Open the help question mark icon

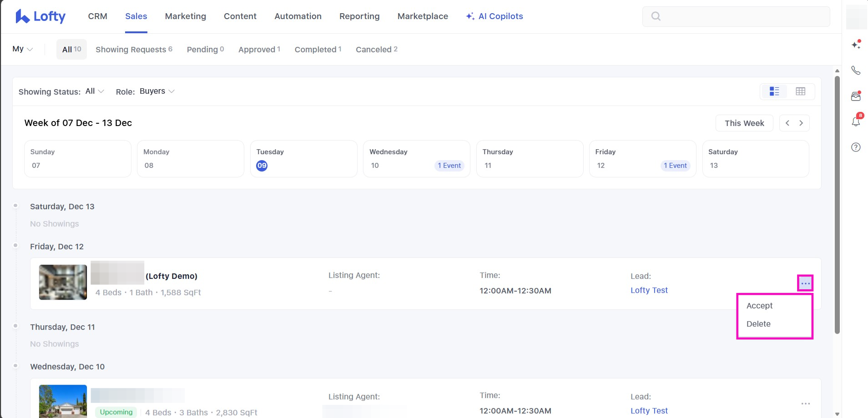[856, 147]
